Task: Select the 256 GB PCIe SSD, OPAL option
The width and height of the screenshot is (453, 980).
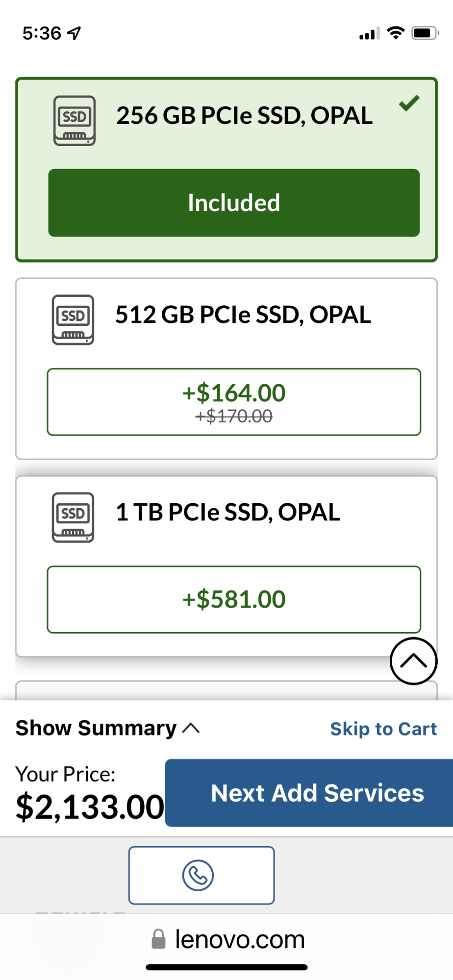Action: (244, 116)
